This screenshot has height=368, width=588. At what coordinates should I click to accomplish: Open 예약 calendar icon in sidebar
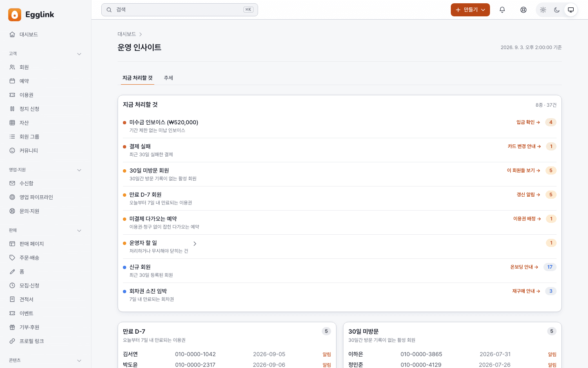pos(12,81)
